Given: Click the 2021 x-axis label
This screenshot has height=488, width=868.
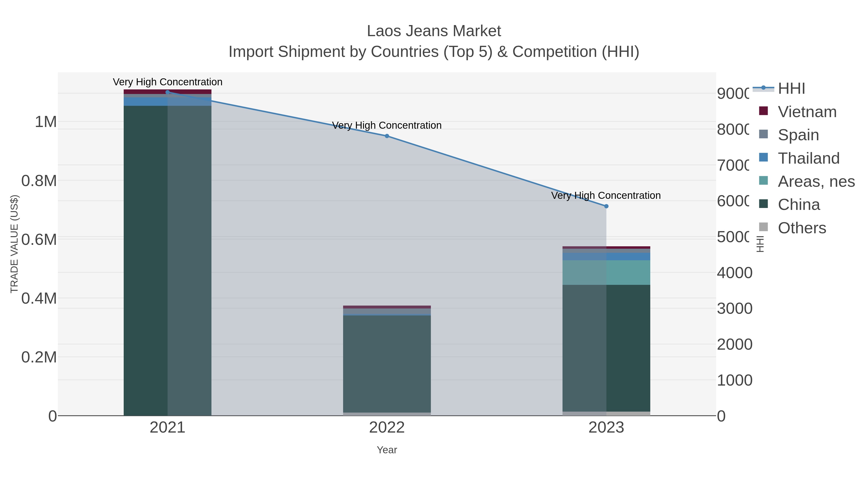Looking at the screenshot, I should click(x=168, y=428).
